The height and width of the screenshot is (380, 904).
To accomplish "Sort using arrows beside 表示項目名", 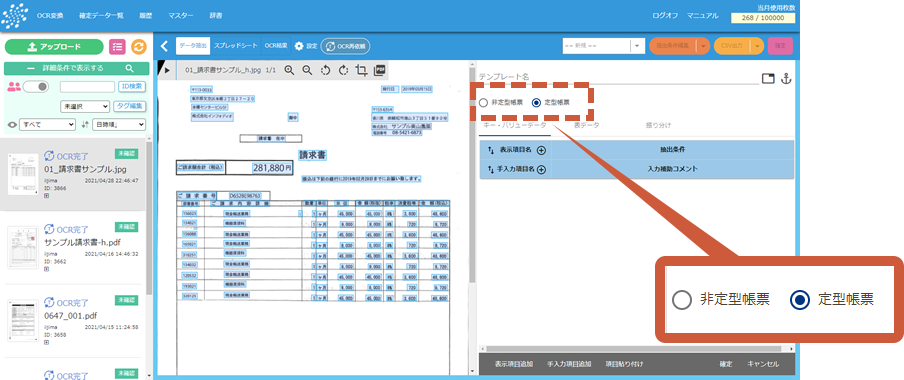I will [491, 150].
